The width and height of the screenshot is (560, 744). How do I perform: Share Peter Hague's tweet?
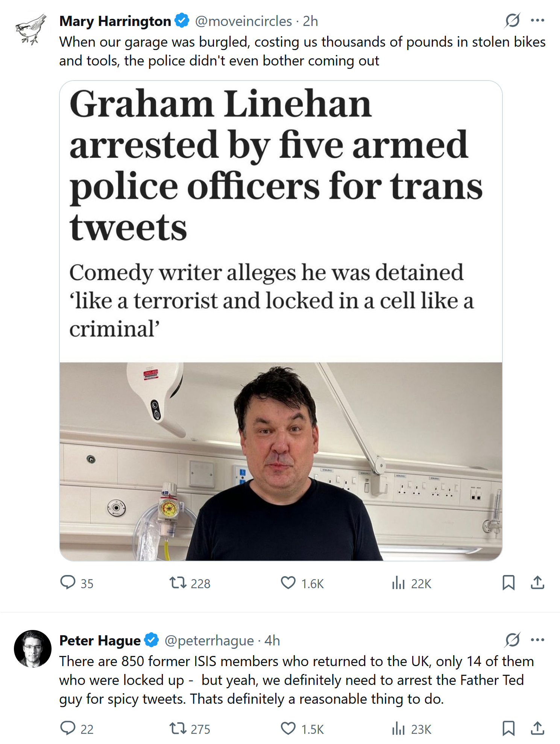click(537, 728)
